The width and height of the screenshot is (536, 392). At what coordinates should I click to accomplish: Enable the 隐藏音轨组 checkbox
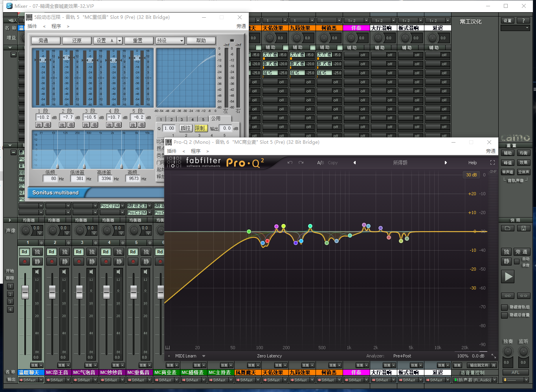(505, 307)
